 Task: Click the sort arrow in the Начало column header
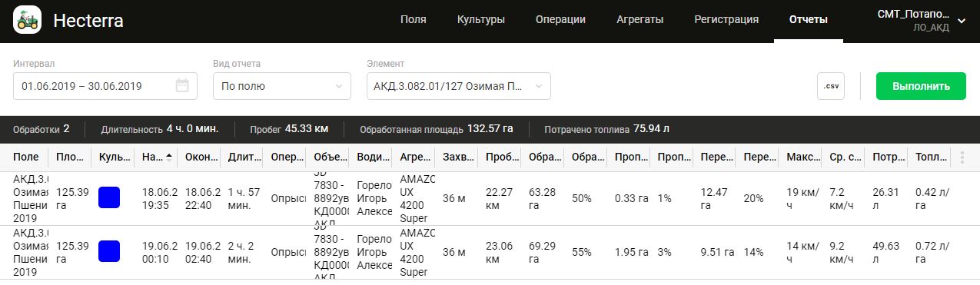(x=168, y=157)
